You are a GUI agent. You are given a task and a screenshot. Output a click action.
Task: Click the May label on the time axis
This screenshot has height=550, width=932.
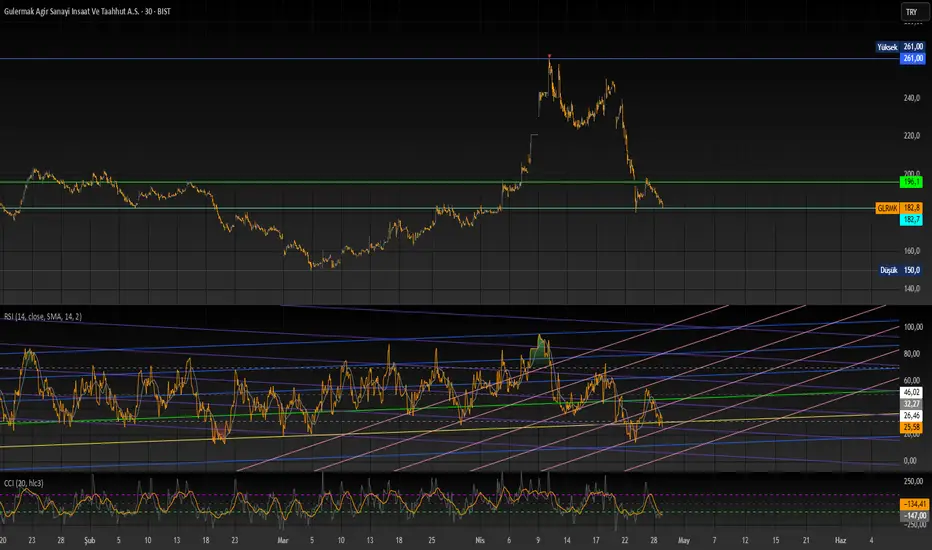[x=684, y=540]
